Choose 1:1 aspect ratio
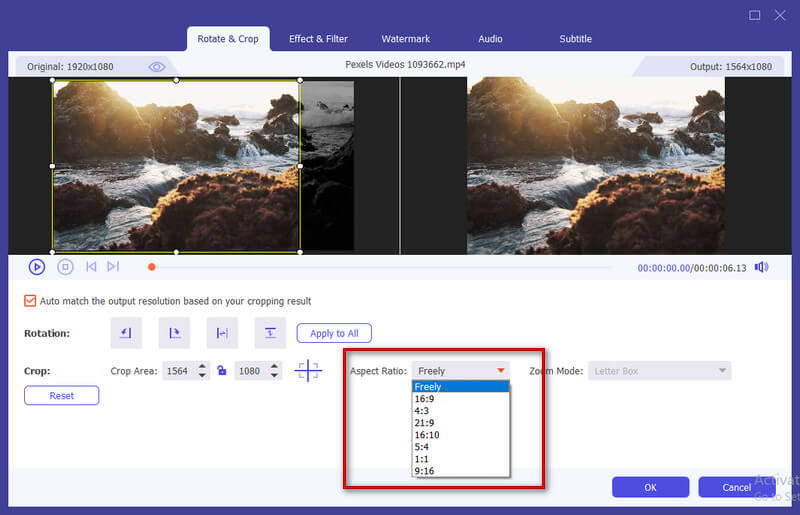 (461, 459)
